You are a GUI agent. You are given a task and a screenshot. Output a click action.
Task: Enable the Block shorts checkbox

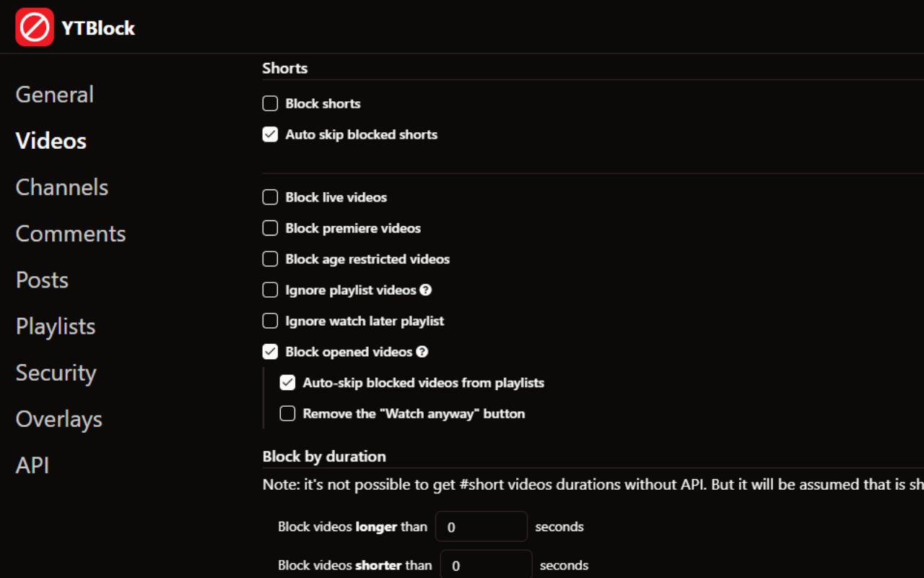[269, 103]
